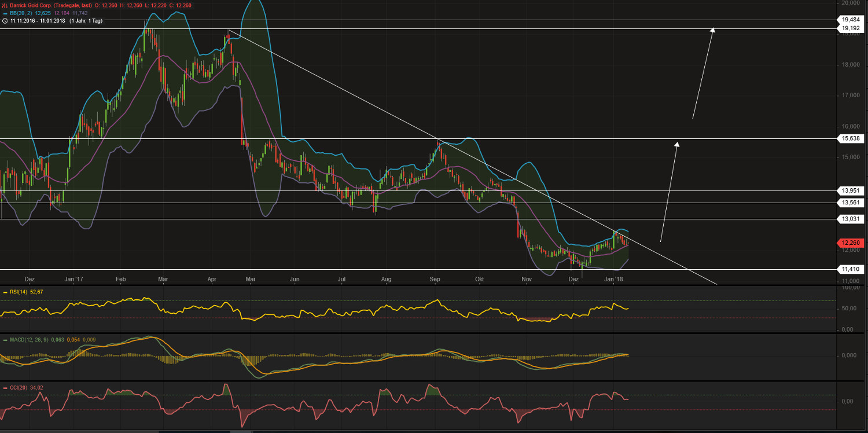Open the (1 Jahr, 1 Tag) interval selector
Viewport: 868px width, 433px height.
pos(85,20)
